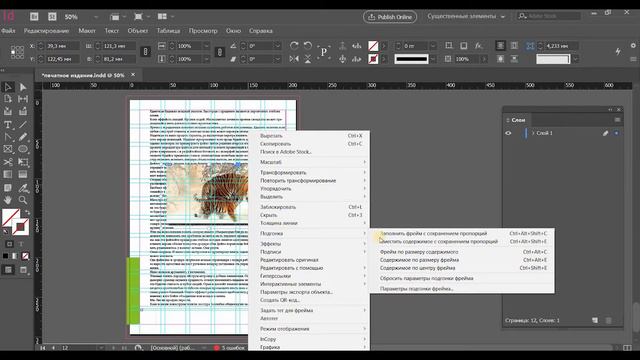The image size is (640, 360).
Task: Click the Stock (St) icon in app bar
Action: point(52,16)
